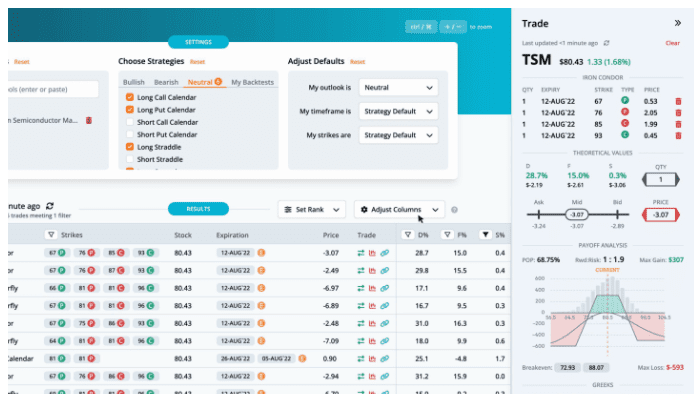Delete the strike 93 call leg

[x=679, y=135]
